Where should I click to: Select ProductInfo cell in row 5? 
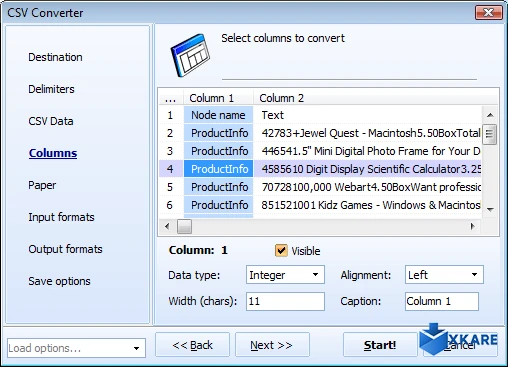point(218,187)
